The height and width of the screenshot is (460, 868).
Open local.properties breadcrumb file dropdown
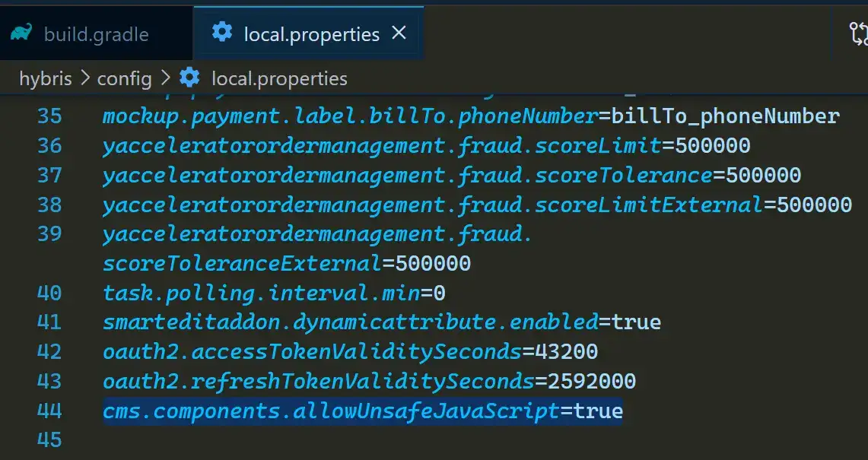coord(278,78)
